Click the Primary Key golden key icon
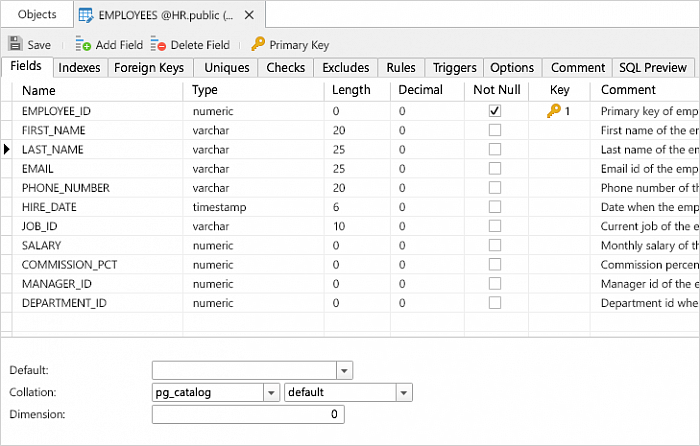Screen dimensions: 700x446 point(258,44)
